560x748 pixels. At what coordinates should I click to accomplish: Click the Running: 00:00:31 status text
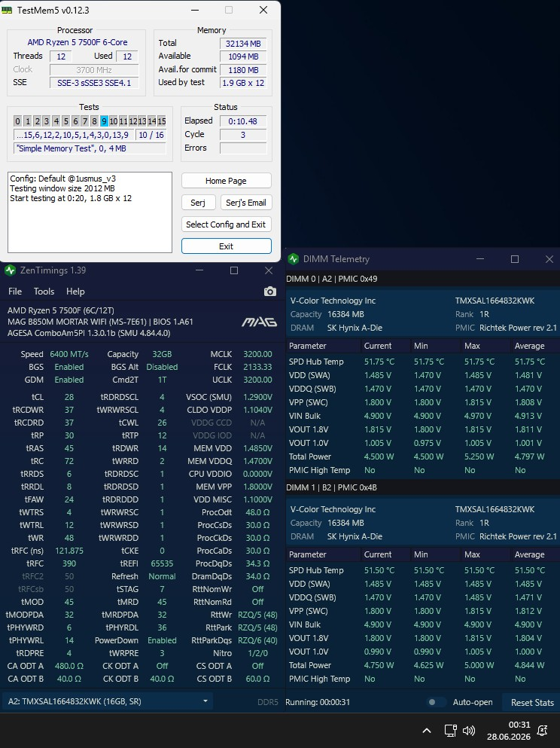(x=318, y=702)
